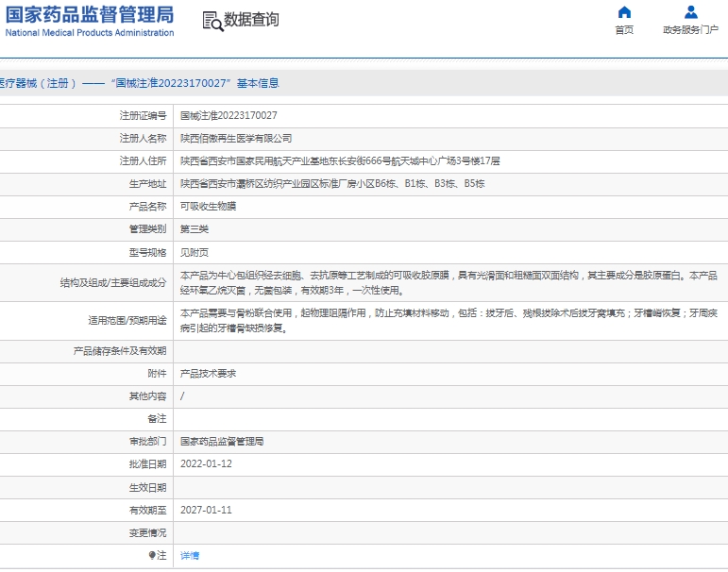Click the 附件 label
Screen dimensions: 728x572
tap(157, 374)
